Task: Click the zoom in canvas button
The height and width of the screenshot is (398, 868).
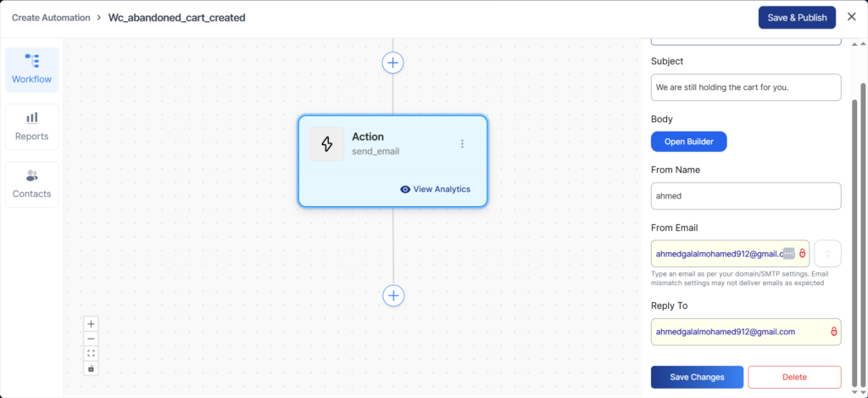Action: pos(92,323)
